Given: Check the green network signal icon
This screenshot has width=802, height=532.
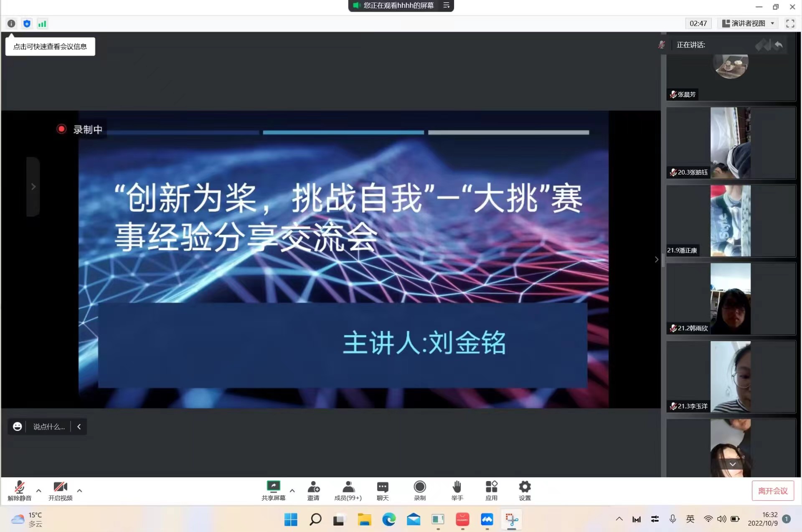Looking at the screenshot, I should coord(42,24).
